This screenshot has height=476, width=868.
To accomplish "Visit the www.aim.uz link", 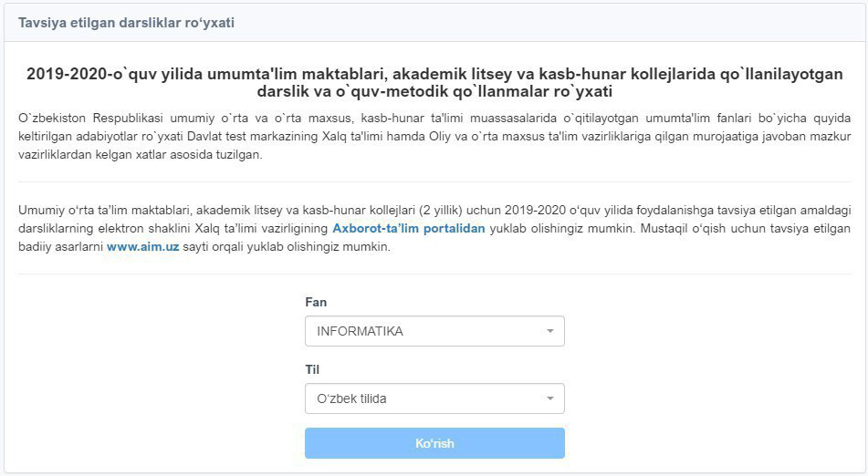I will [x=142, y=247].
